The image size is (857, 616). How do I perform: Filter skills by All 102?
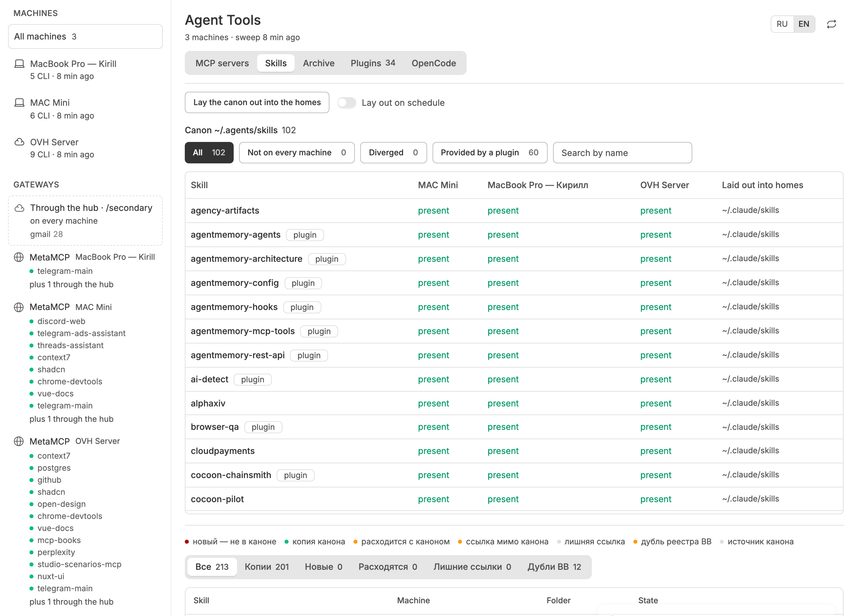pyautogui.click(x=209, y=153)
